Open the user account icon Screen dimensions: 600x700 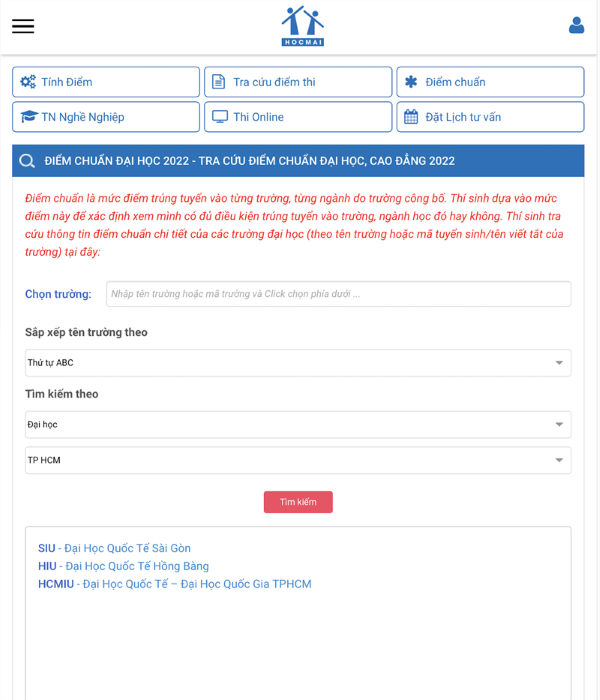576,26
